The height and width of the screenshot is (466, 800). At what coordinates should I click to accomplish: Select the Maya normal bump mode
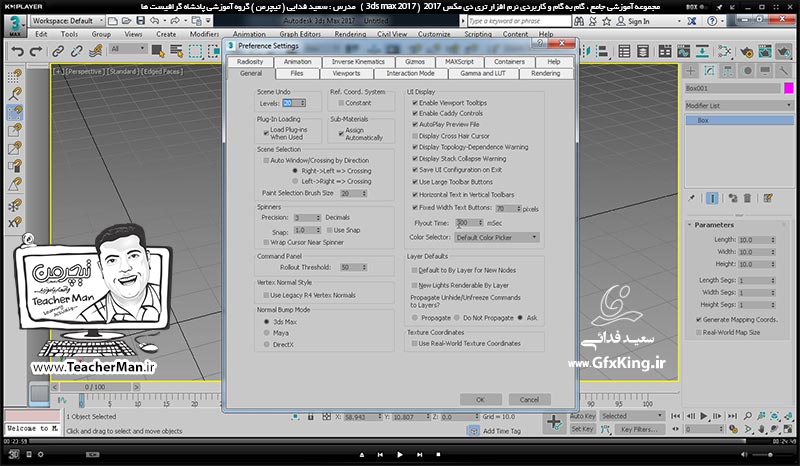coord(266,333)
